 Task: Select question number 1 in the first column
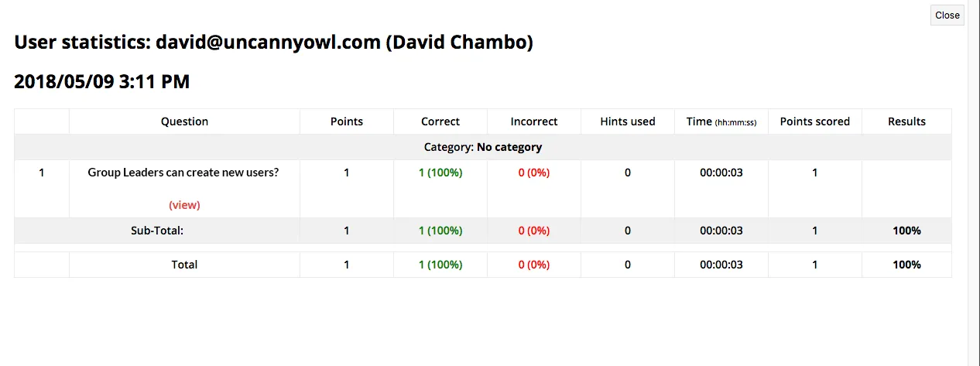(x=42, y=173)
